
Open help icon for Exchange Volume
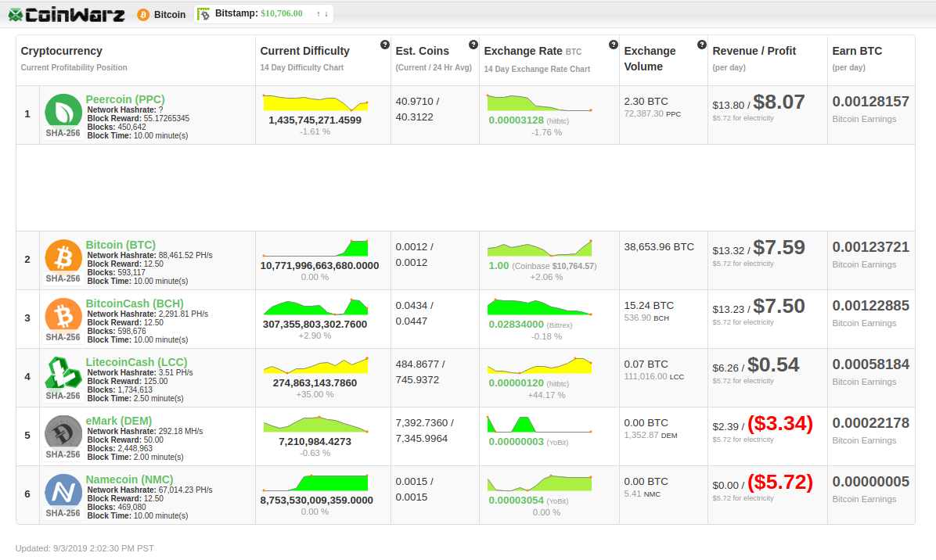coord(702,45)
